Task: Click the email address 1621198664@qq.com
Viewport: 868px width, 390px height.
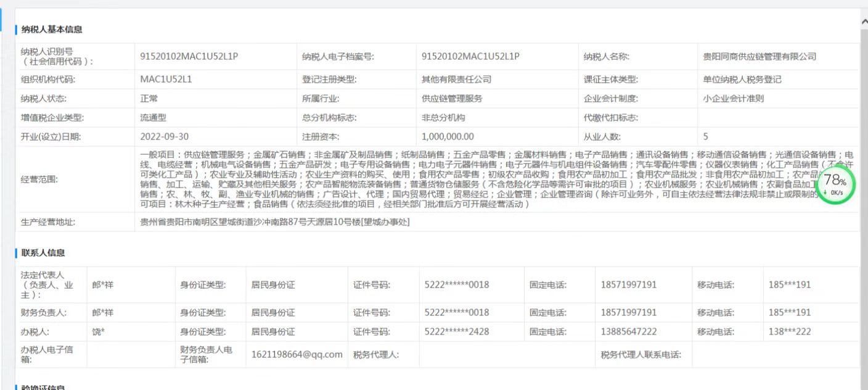Action: coord(297,354)
